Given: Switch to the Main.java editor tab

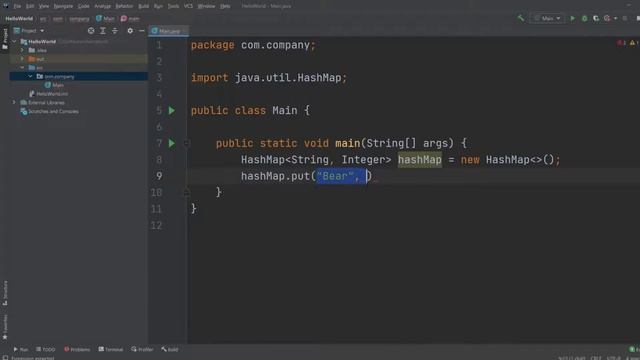Looking at the screenshot, I should point(168,31).
